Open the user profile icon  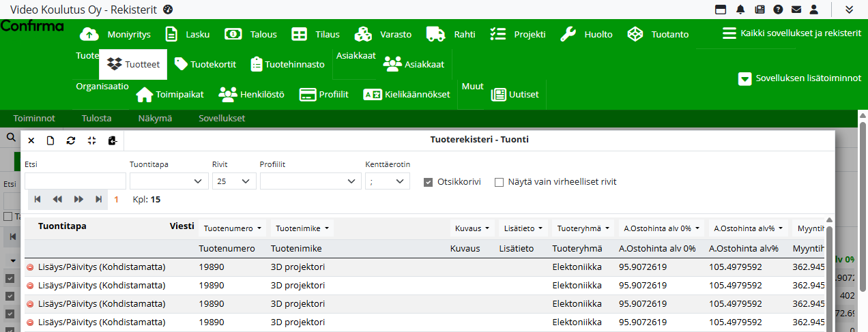coord(813,10)
